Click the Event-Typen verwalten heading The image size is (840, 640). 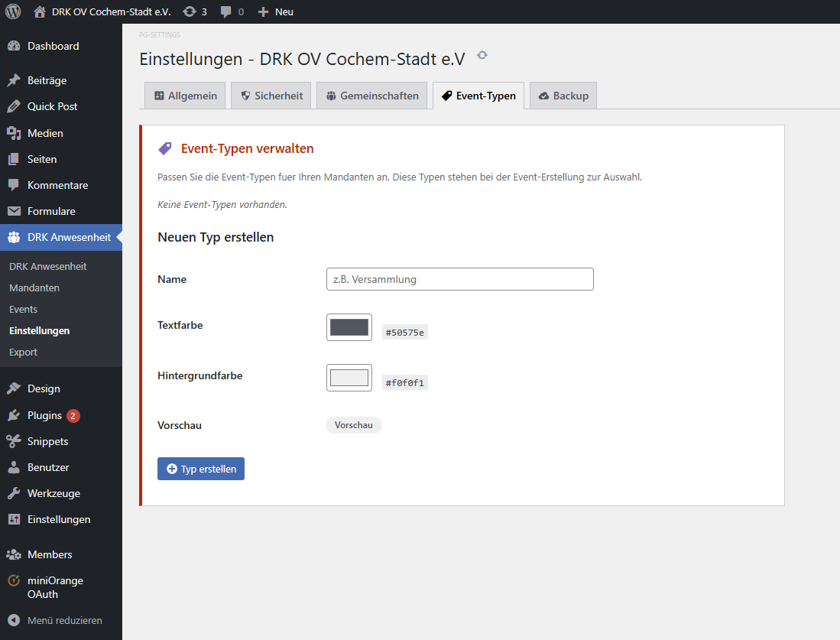click(x=248, y=148)
